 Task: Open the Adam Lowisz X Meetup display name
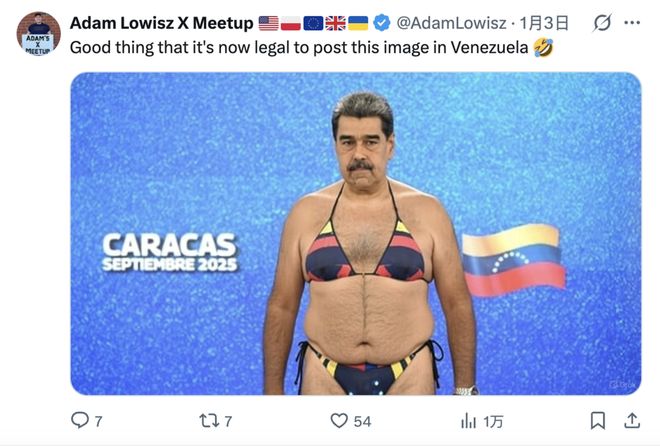point(162,23)
